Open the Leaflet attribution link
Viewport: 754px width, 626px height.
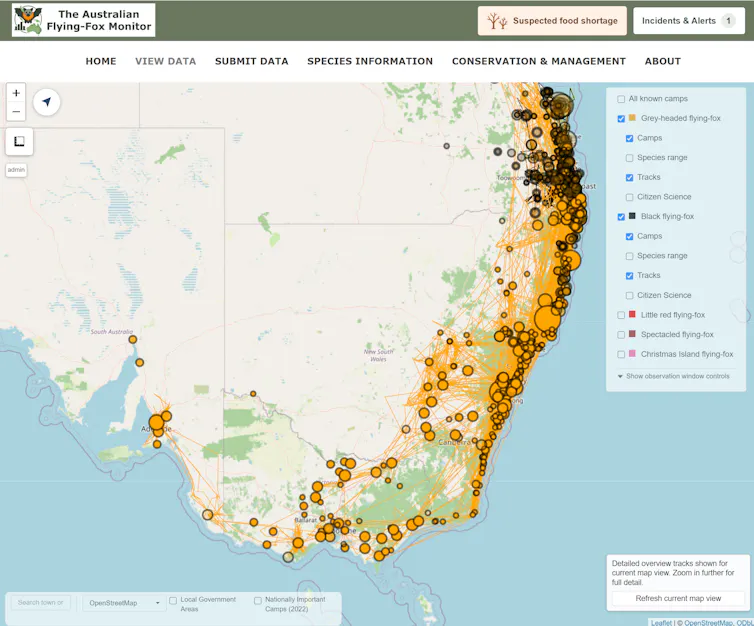coord(661,622)
